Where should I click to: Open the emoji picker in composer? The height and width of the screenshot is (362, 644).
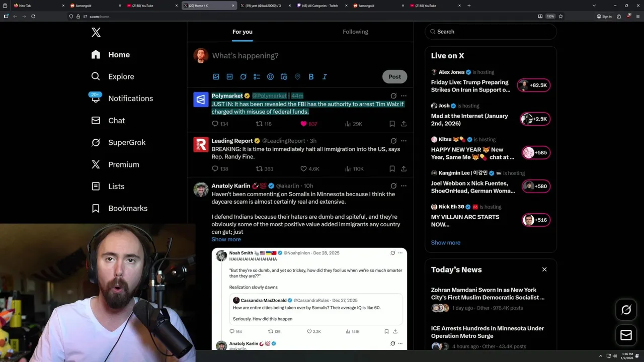tap(270, 77)
